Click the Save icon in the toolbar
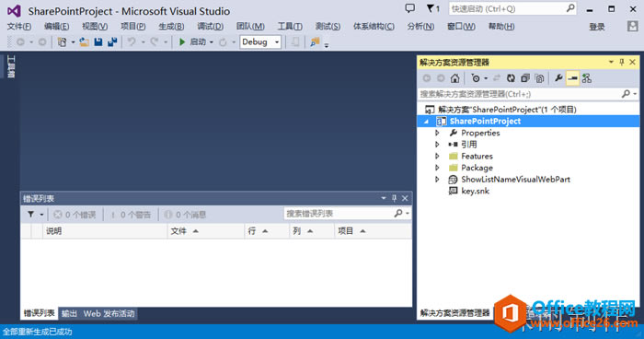This screenshot has height=339, width=644. pos(98,42)
